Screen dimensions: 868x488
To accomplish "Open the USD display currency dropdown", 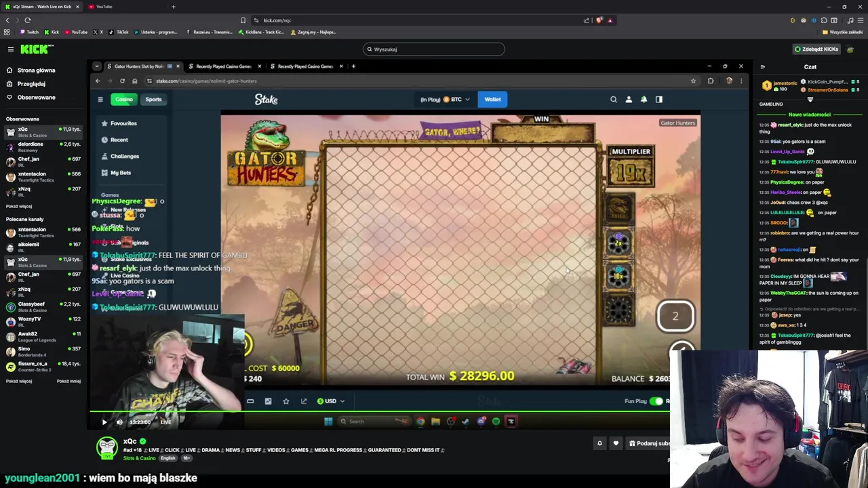I will pyautogui.click(x=331, y=401).
